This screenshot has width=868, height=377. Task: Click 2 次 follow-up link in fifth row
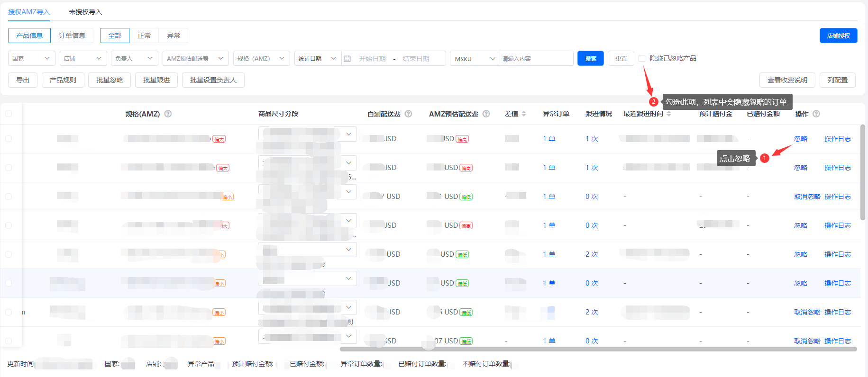pos(592,254)
